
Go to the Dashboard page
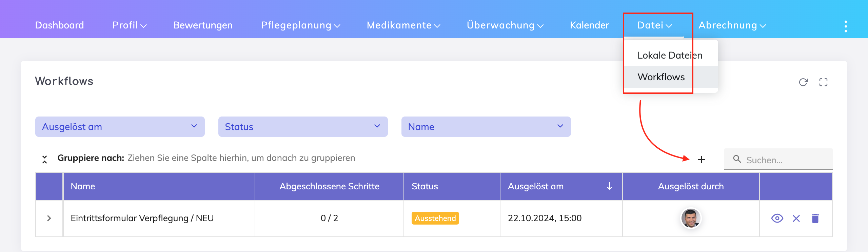click(x=59, y=25)
